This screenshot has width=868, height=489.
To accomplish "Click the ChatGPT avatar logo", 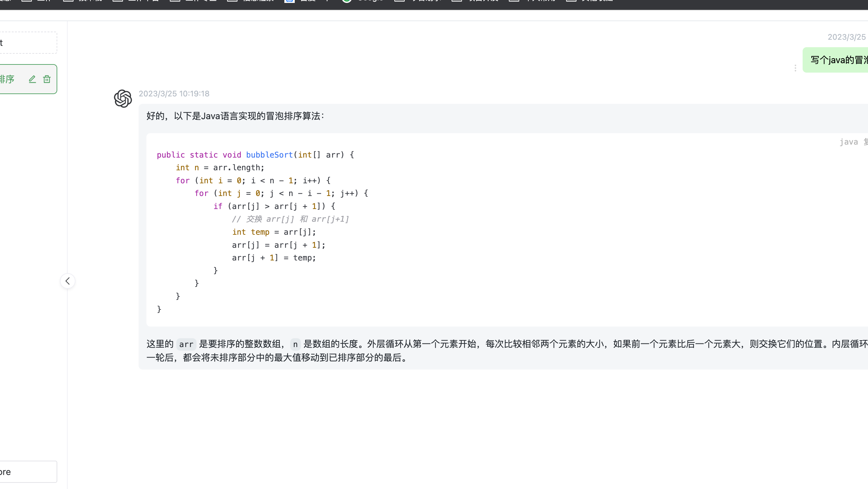I will pos(123,98).
